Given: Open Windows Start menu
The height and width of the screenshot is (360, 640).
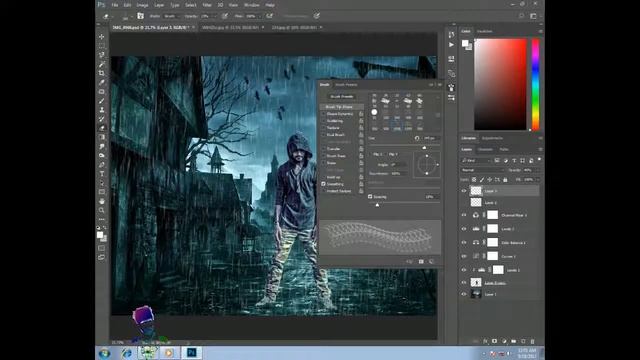Looking at the screenshot, I should pos(104,353).
